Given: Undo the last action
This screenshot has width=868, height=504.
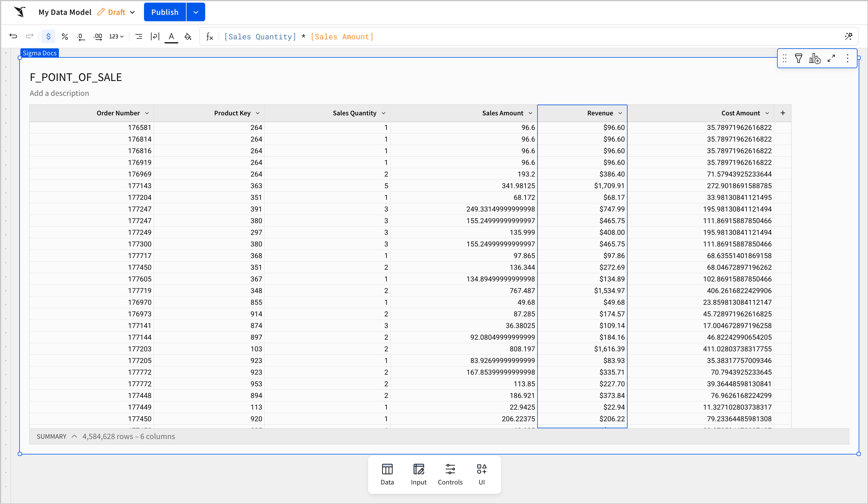Looking at the screenshot, I should coord(13,36).
